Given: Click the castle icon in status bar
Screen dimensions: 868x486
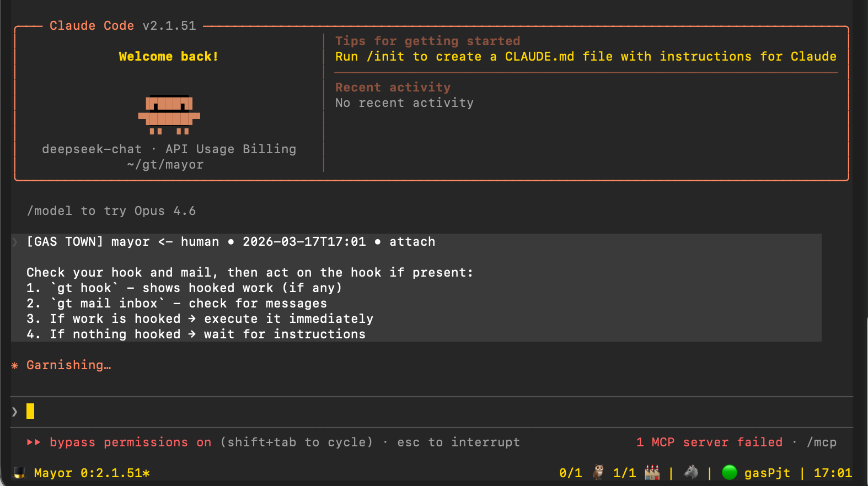Looking at the screenshot, I should (x=652, y=472).
